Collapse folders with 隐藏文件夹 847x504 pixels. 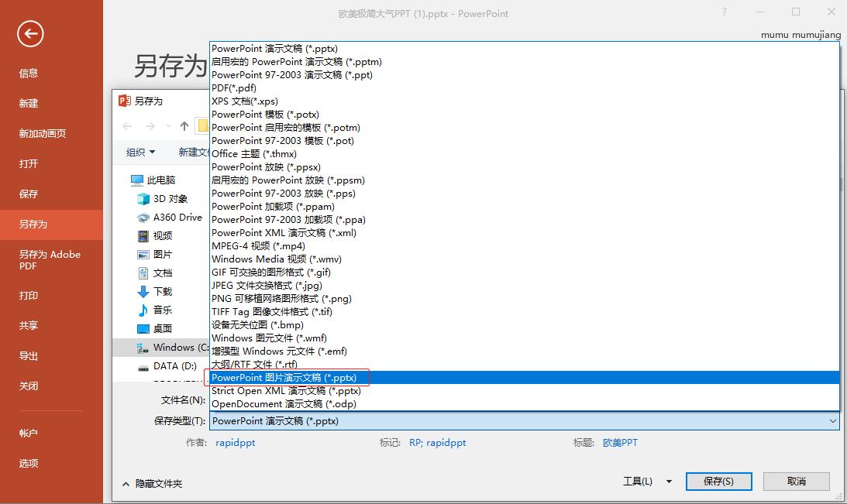coord(152,483)
